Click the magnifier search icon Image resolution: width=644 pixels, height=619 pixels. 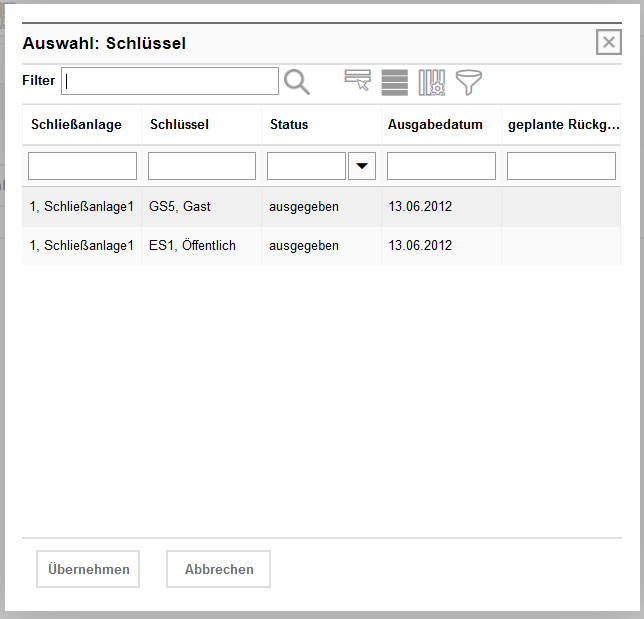coord(297,82)
